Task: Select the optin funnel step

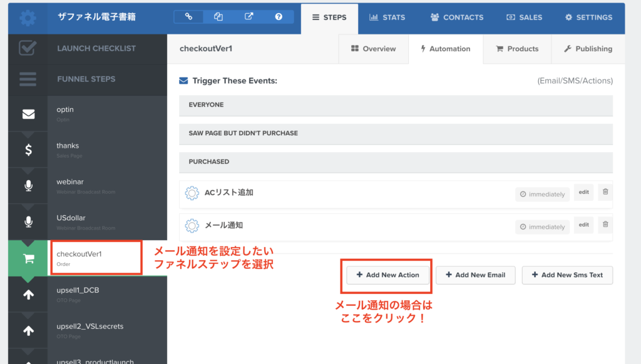Action: (107, 114)
